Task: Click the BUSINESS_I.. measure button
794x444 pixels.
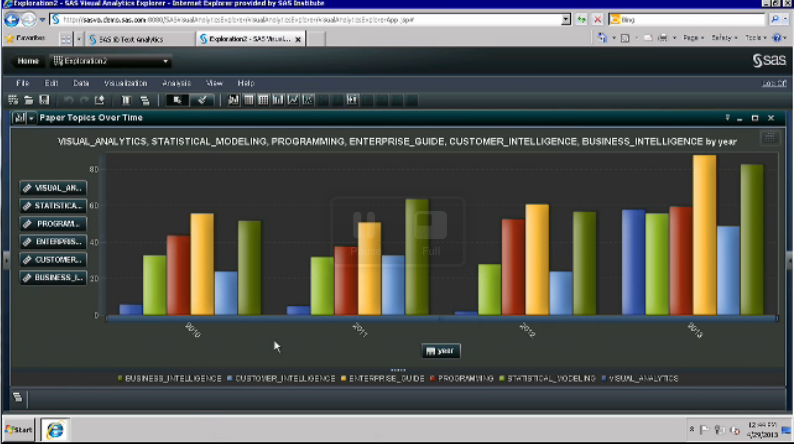Action: pyautogui.click(x=53, y=277)
